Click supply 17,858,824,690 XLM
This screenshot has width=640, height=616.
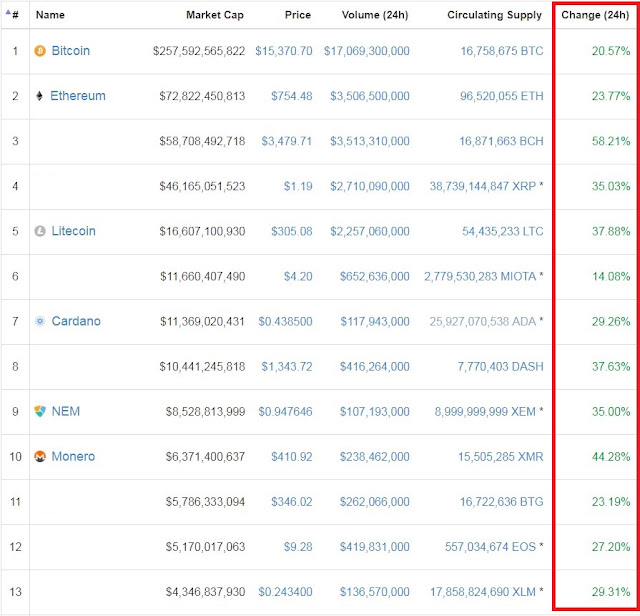(x=483, y=592)
